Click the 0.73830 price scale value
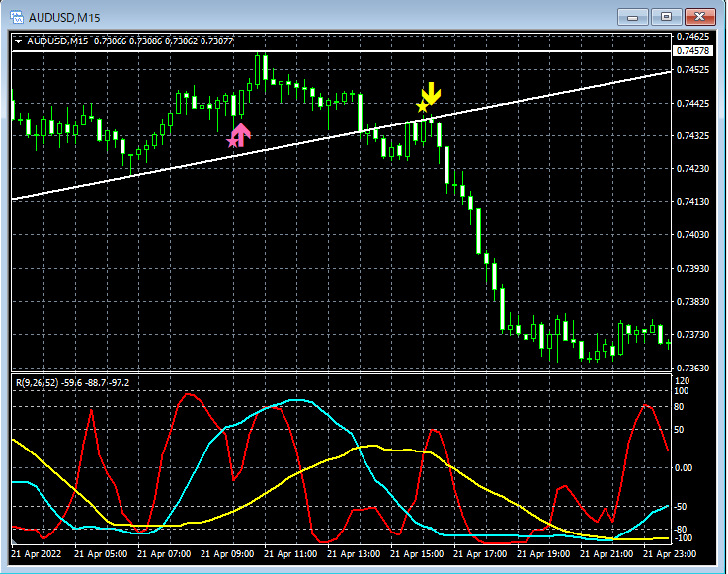The image size is (728, 574). pos(692,302)
